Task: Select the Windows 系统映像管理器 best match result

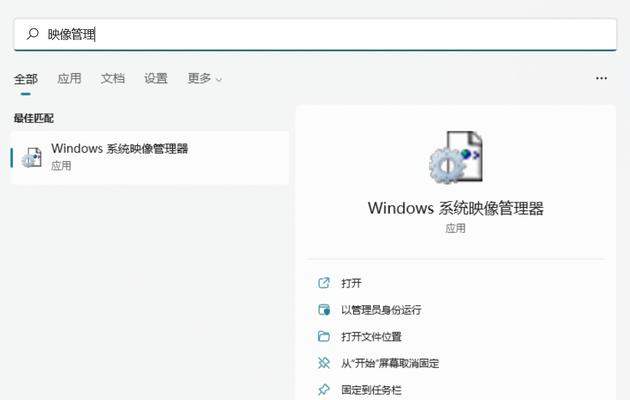Action: (x=149, y=157)
